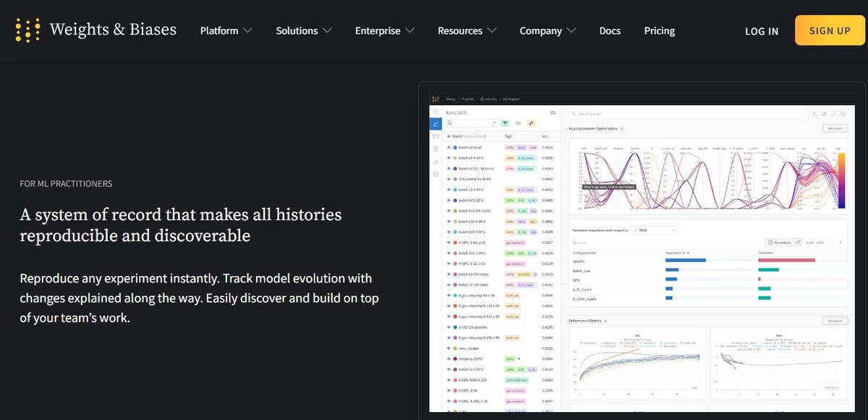Toggle visibility eye for new_cluster run

point(448,348)
